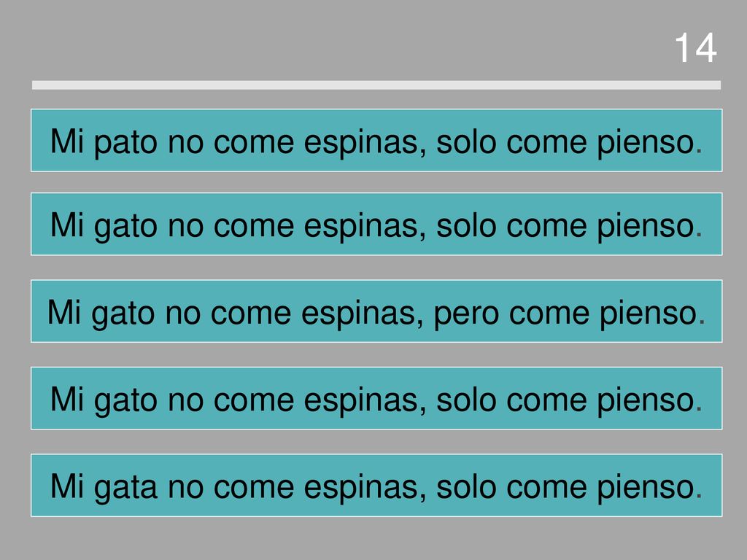This screenshot has height=560, width=747.
Task: Click the word "gata"
Action: 125,487
